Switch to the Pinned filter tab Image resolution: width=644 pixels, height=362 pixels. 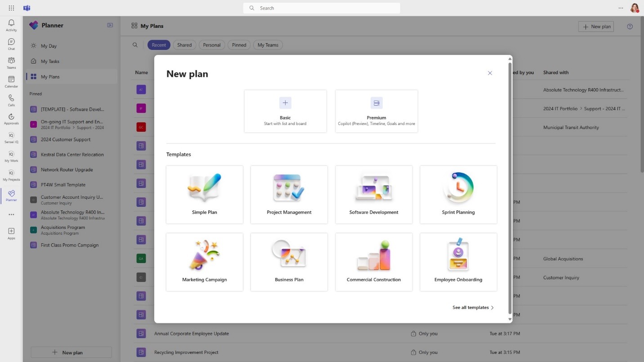[239, 45]
